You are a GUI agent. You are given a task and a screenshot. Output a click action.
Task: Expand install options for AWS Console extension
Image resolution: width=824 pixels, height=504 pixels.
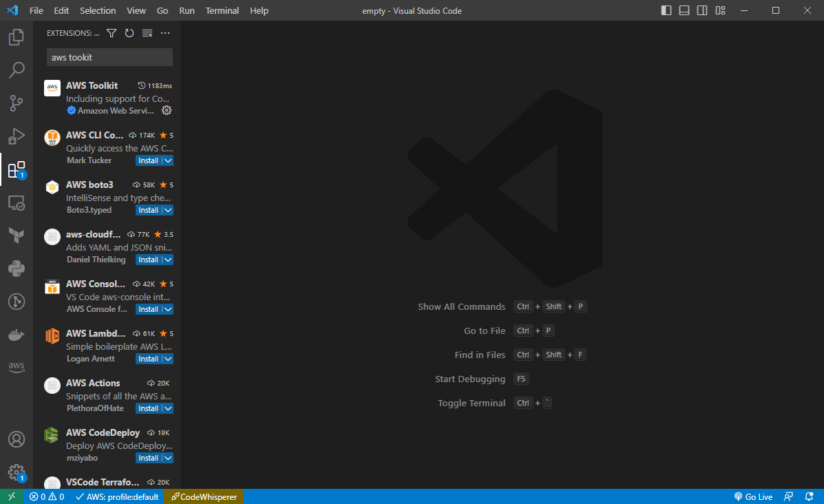(168, 310)
